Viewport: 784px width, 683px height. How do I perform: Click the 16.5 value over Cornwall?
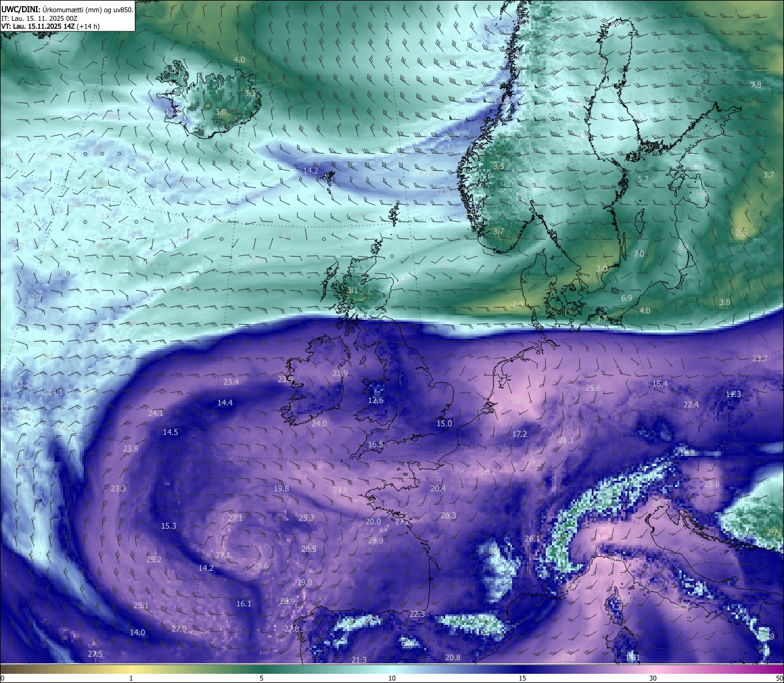375,444
